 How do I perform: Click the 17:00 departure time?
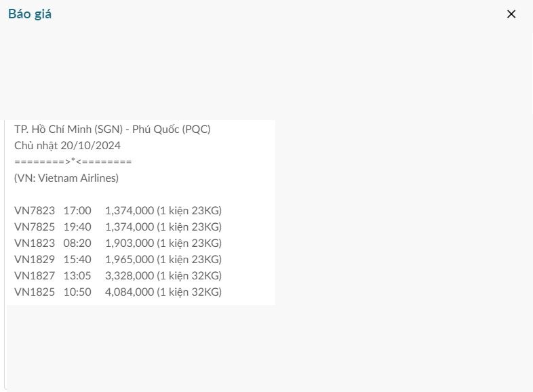tap(77, 210)
